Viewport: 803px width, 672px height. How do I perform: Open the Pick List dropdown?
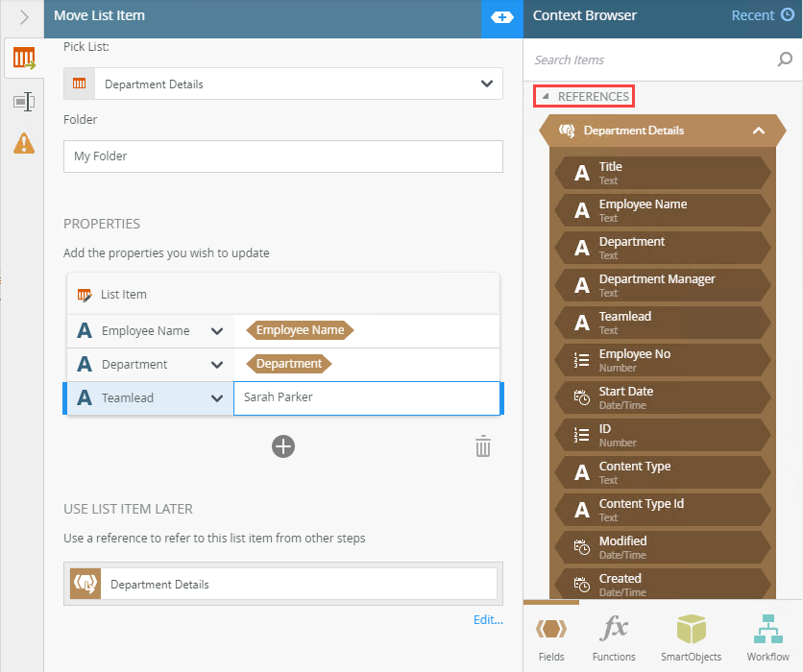coord(485,84)
